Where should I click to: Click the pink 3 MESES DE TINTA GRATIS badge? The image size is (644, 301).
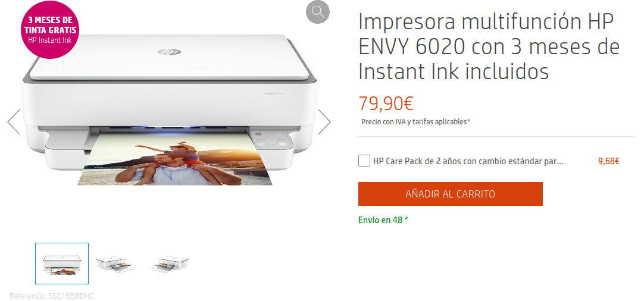click(50, 30)
